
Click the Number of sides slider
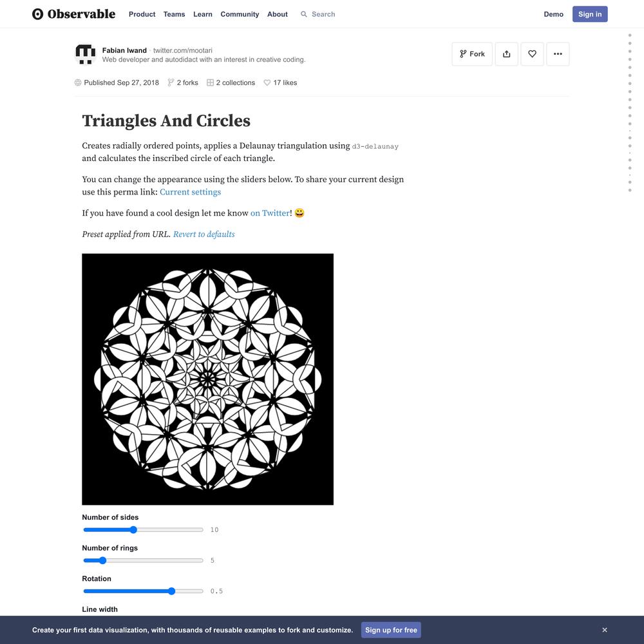coord(144,529)
